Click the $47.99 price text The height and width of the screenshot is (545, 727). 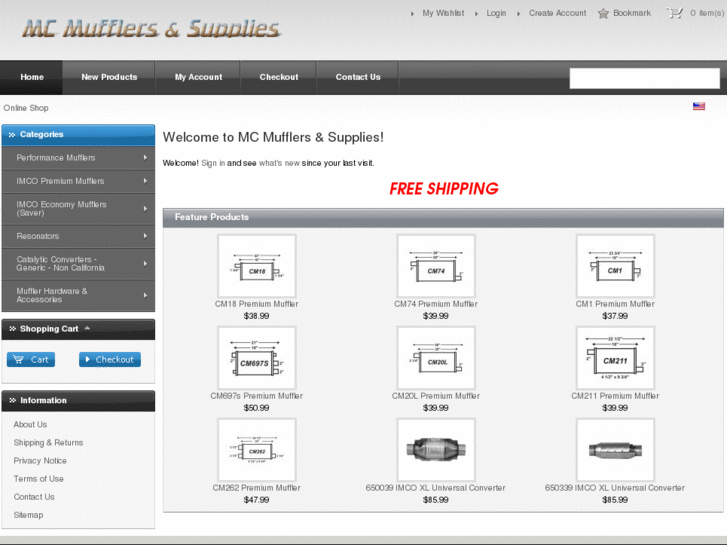[256, 500]
